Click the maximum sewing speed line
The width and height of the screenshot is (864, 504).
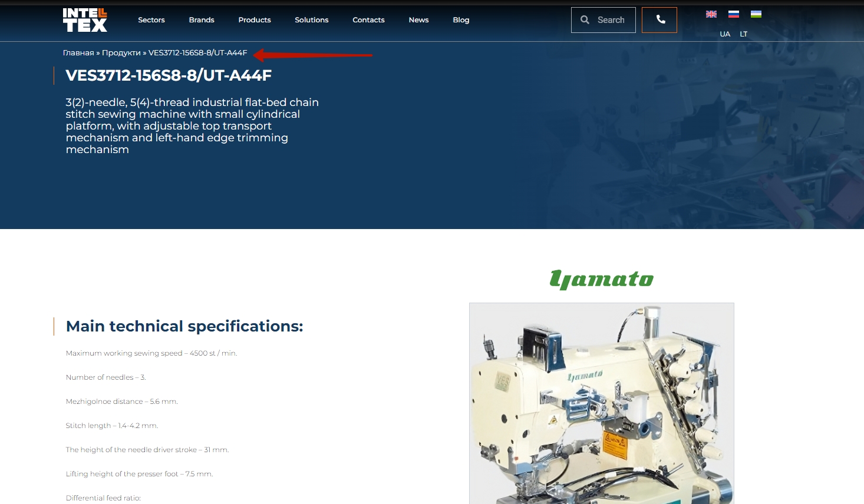coord(151,353)
